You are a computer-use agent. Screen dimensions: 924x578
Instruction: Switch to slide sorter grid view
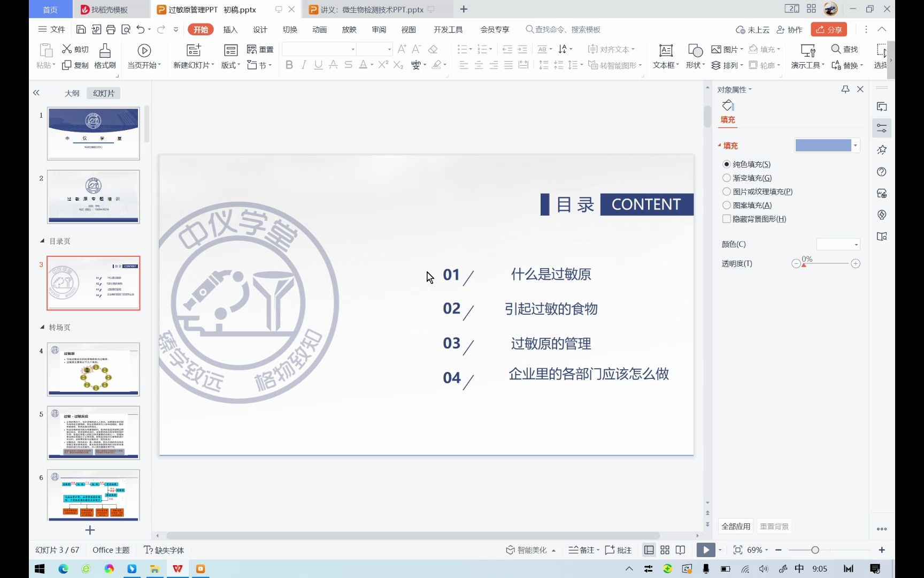(665, 550)
